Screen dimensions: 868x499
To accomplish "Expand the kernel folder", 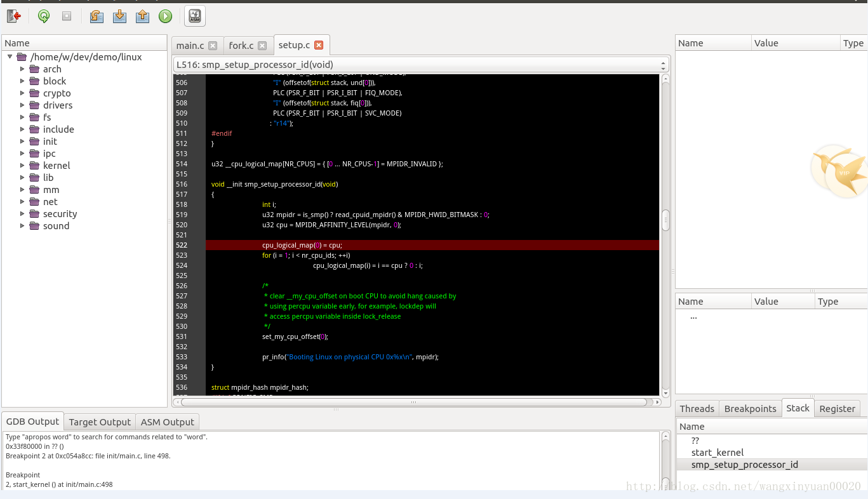I will point(22,166).
